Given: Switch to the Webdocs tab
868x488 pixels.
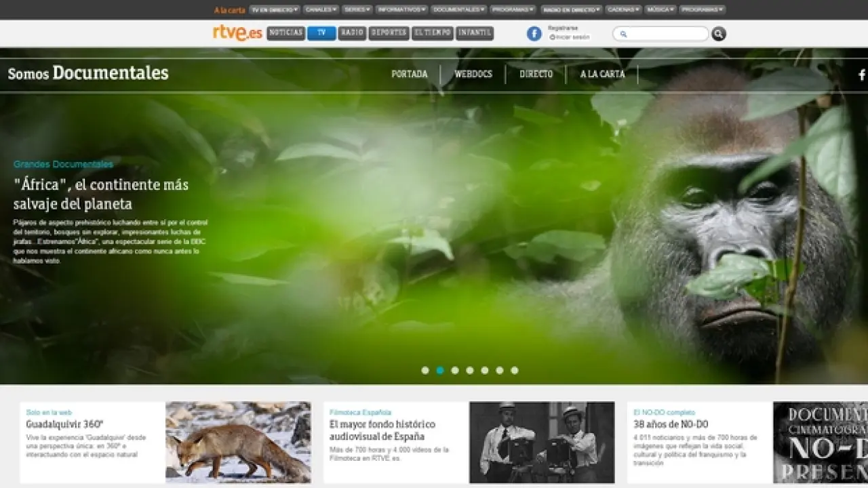Looking at the screenshot, I should pyautogui.click(x=473, y=75).
